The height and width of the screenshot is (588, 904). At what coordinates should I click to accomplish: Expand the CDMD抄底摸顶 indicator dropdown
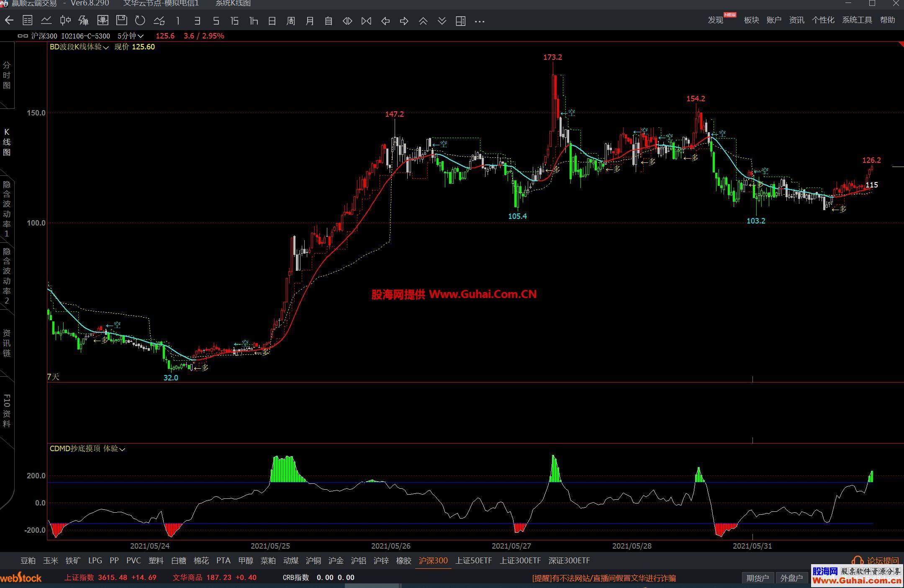pos(122,449)
